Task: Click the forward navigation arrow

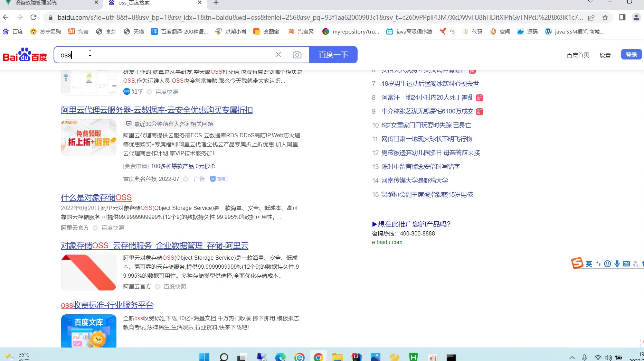Action: (20, 17)
